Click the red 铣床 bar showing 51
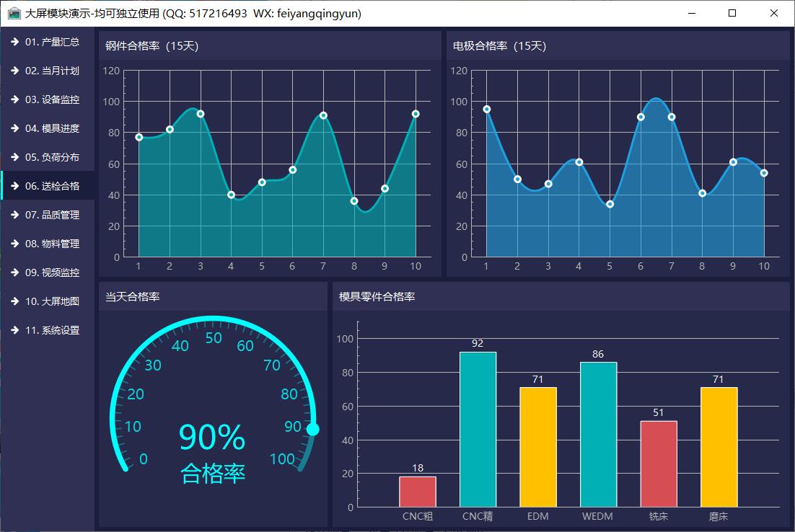Screen dimensions: 795x532 659,464
